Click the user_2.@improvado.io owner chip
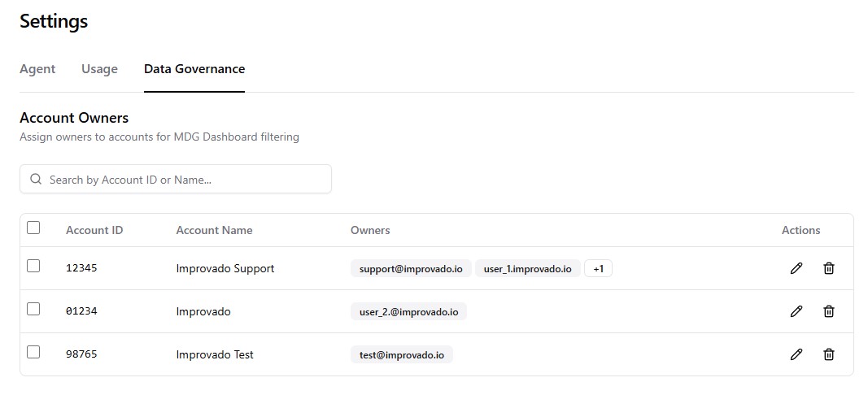The width and height of the screenshot is (868, 395). (408, 311)
